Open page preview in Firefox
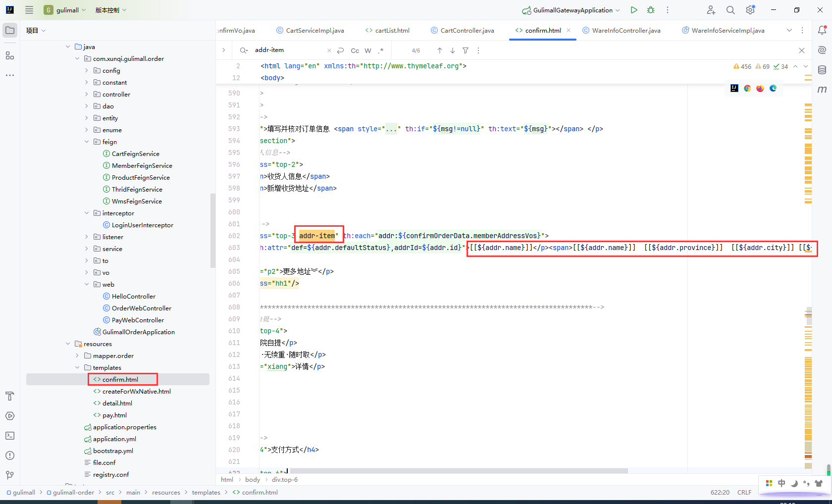Viewport: 832px width, 504px height. [x=760, y=88]
